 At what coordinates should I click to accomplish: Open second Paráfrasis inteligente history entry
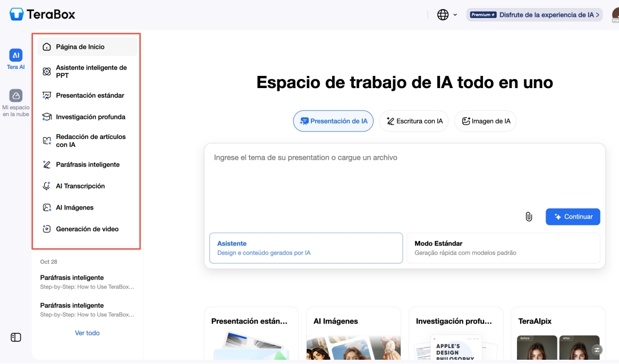87,309
